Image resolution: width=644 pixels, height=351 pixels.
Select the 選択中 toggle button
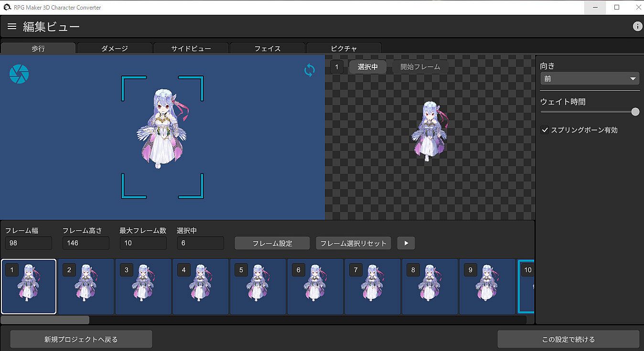368,67
